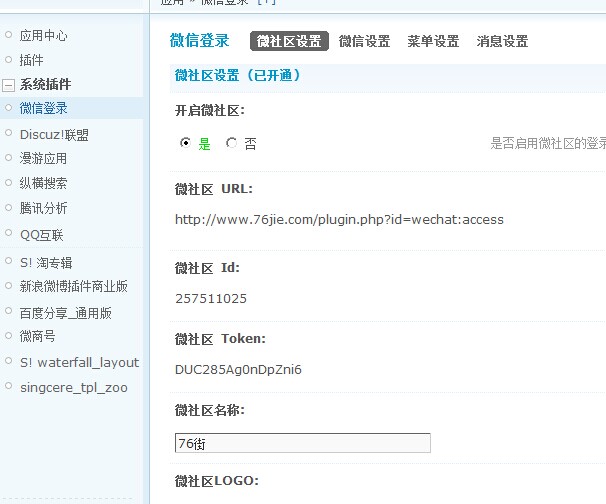Open S! 淘专辑 plugin
The height and width of the screenshot is (504, 606).
tap(46, 263)
